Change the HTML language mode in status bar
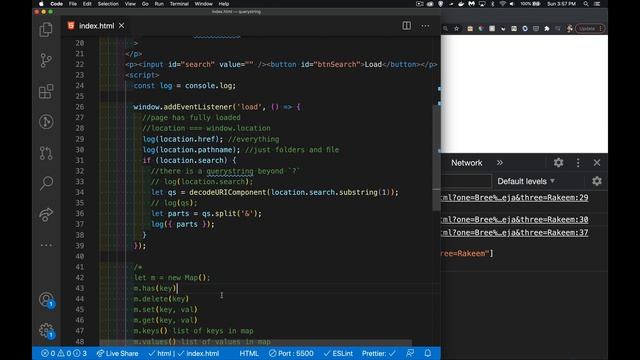The height and width of the screenshot is (360, 640). pyautogui.click(x=249, y=353)
